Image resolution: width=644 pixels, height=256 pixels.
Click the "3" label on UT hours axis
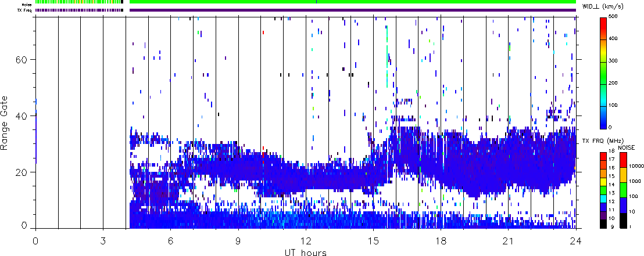point(103,240)
